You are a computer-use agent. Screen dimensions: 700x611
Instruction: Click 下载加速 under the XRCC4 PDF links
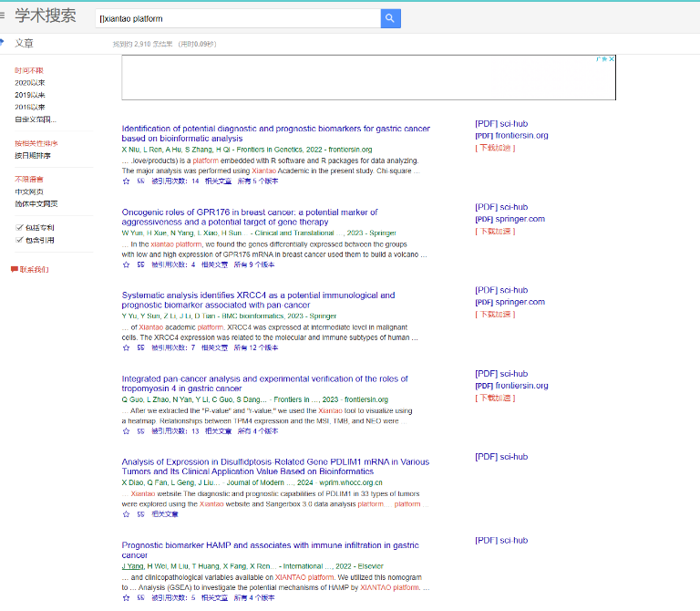[x=495, y=315]
